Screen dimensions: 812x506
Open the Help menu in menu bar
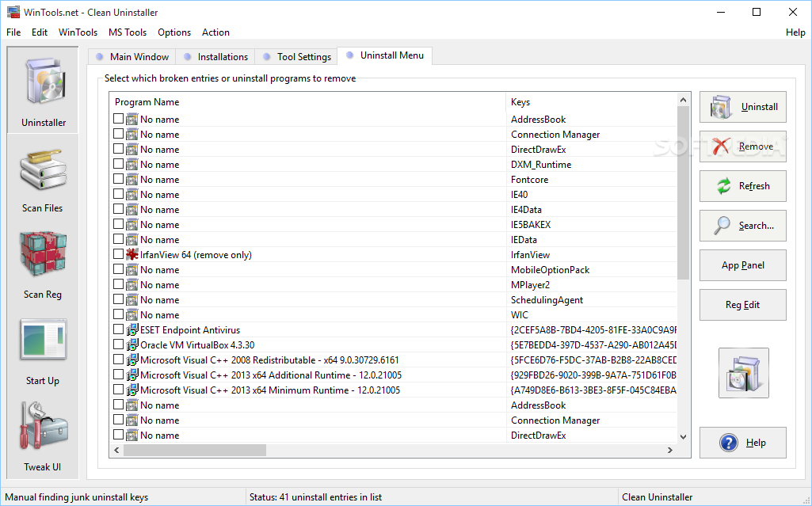point(795,32)
